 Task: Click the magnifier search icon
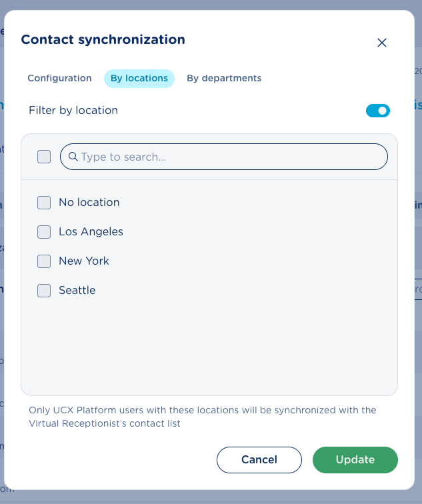73,157
